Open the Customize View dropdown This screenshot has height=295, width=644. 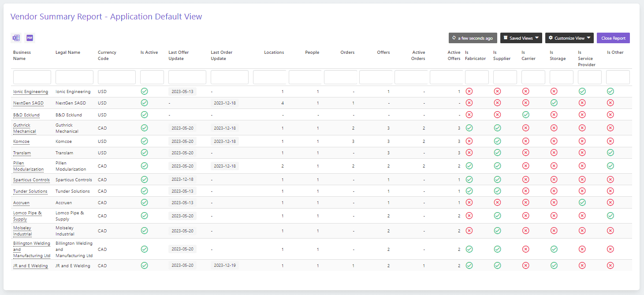(570, 38)
